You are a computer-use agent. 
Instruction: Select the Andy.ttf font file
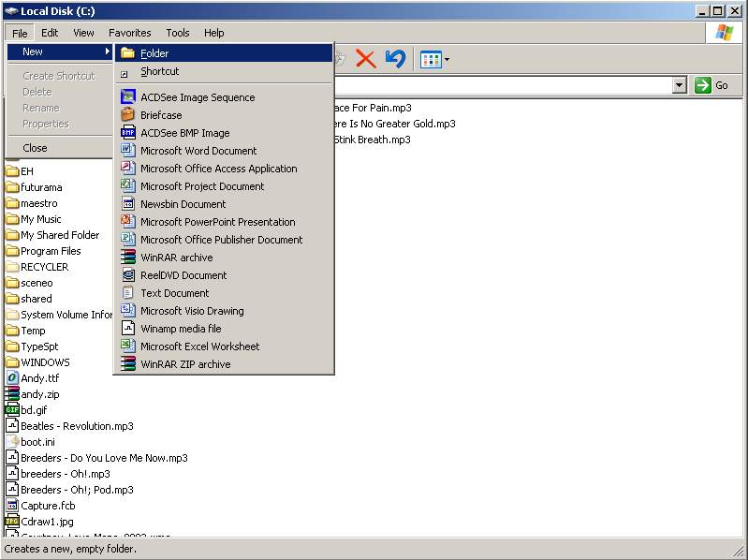[x=33, y=378]
